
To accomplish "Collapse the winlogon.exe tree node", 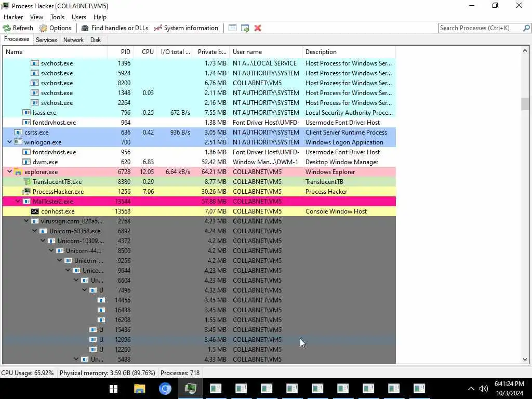I will coord(9,142).
